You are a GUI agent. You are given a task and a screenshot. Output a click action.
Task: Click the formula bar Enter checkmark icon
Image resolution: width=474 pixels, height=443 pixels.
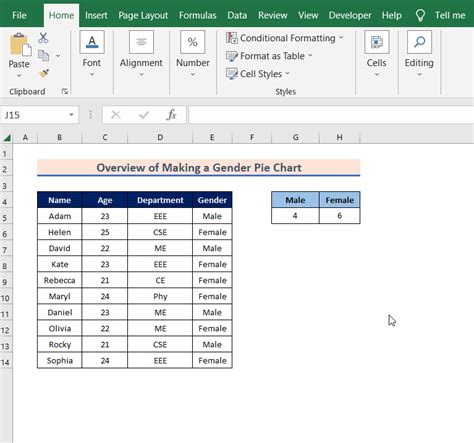144,115
